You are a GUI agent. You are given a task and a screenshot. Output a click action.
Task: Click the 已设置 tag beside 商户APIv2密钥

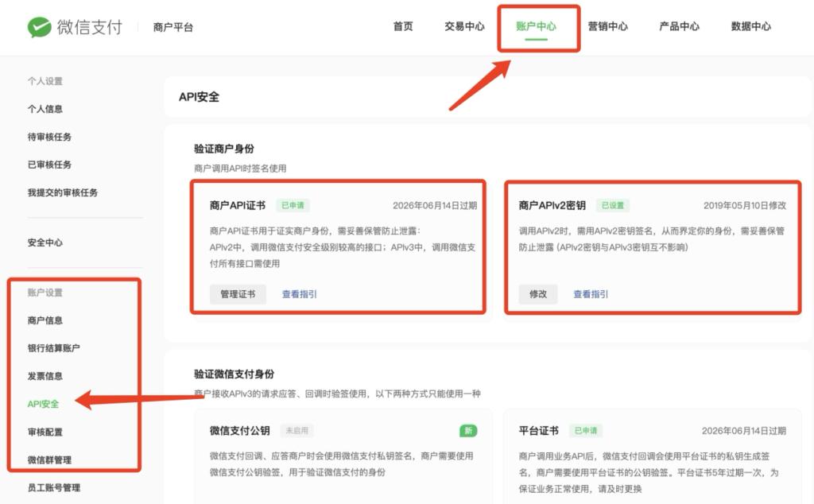(x=613, y=206)
